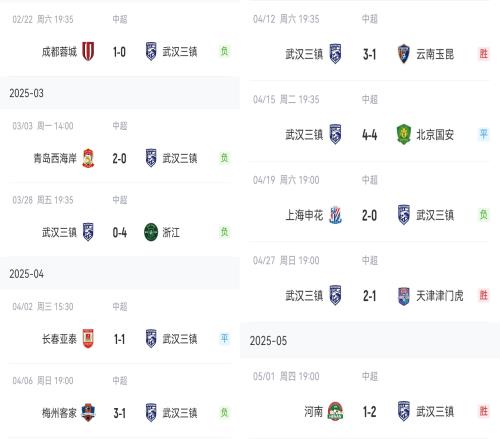
Task: Open the 0-4 match score versus 浙江
Action: [120, 232]
